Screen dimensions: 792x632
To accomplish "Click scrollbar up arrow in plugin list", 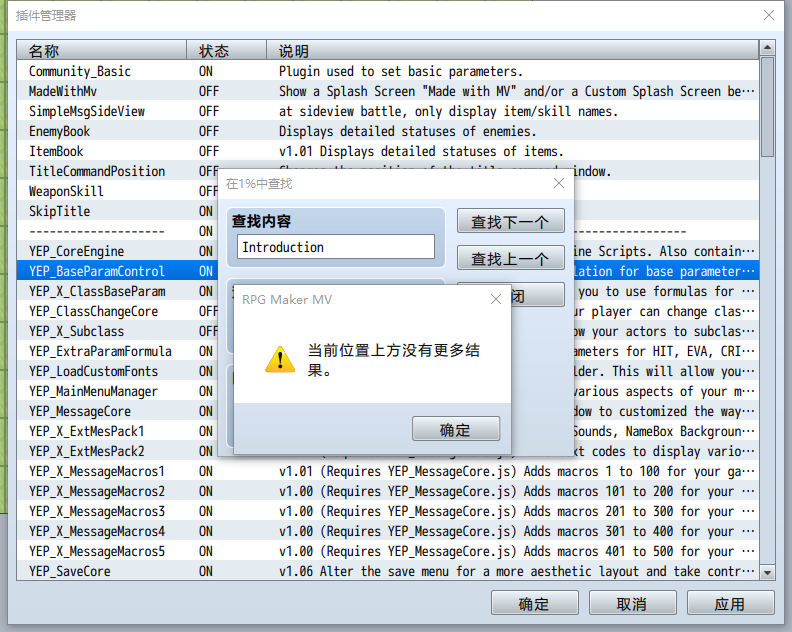I will [x=767, y=47].
